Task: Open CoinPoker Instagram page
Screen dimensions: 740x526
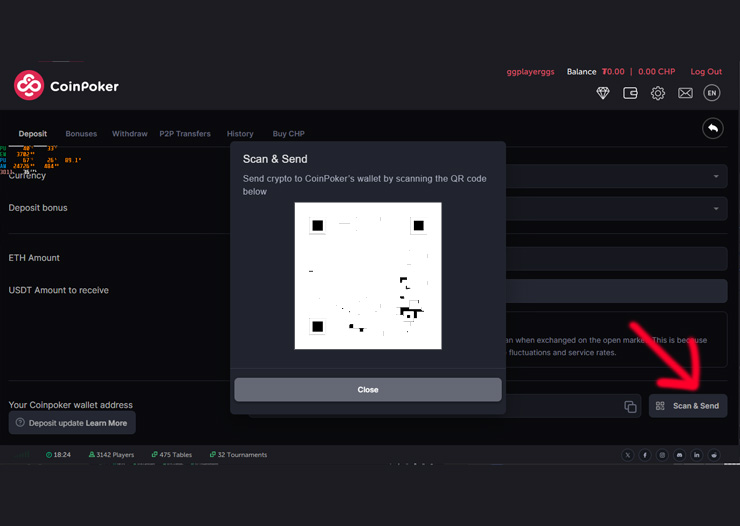Action: pyautogui.click(x=662, y=455)
